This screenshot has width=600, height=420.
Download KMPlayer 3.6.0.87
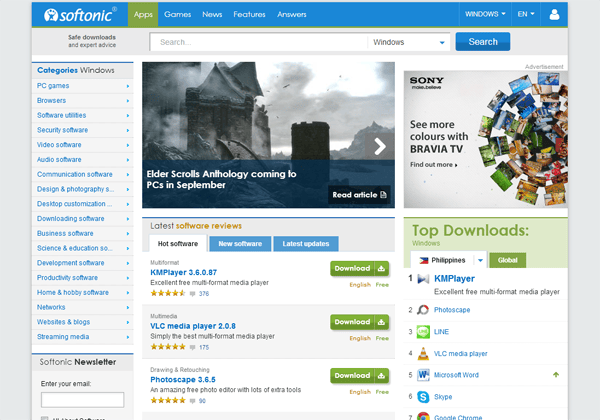[360, 269]
